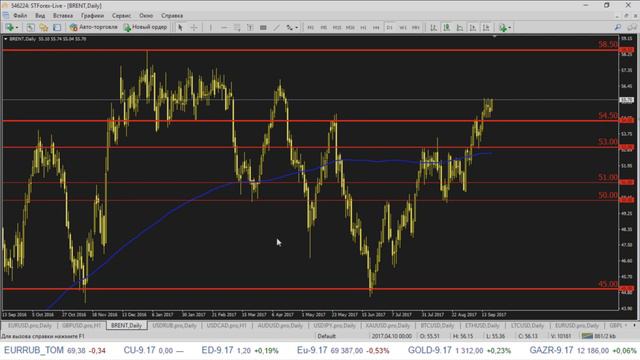Switch chart to H4 timeframe
Image resolution: width=640 pixels, height=360 pixels.
(376, 27)
